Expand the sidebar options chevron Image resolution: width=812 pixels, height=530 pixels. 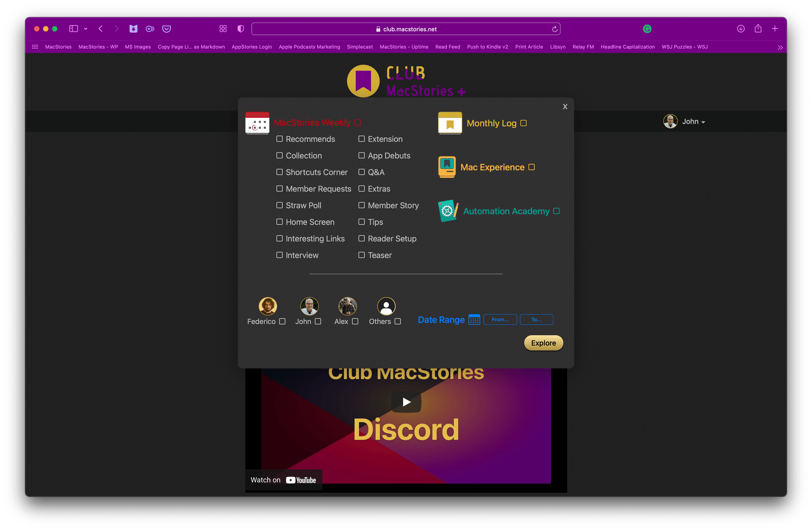coord(86,29)
